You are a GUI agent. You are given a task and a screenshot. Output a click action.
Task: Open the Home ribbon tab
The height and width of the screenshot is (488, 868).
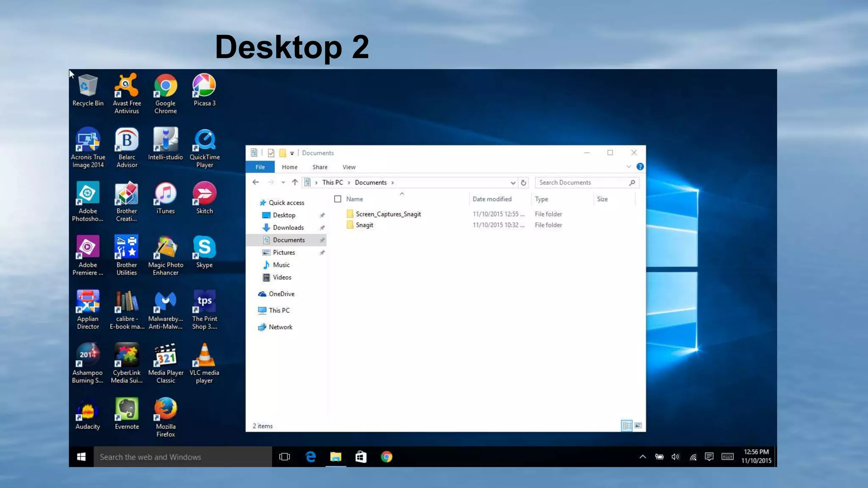(x=290, y=167)
